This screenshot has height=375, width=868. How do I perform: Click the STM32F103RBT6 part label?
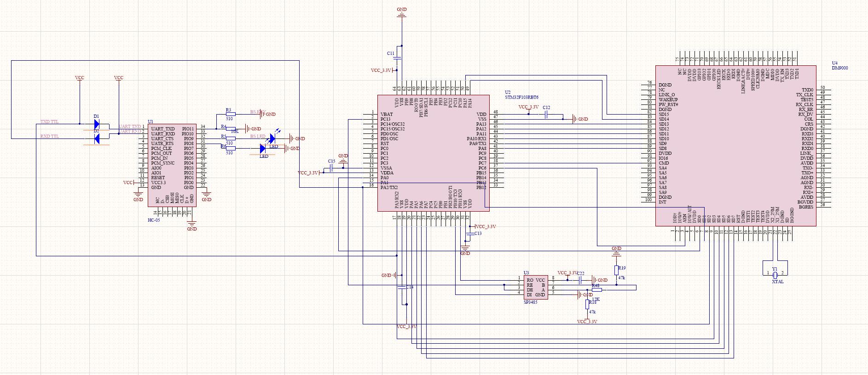coord(522,98)
